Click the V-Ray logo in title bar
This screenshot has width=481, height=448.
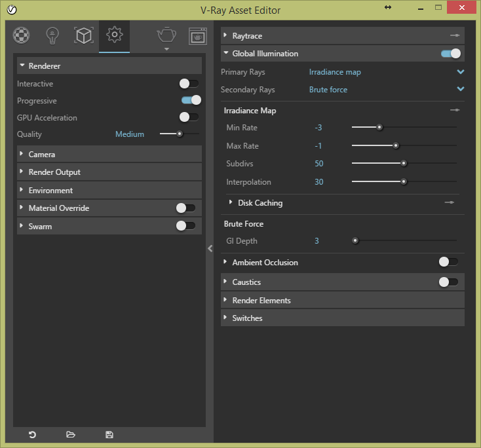(x=12, y=10)
